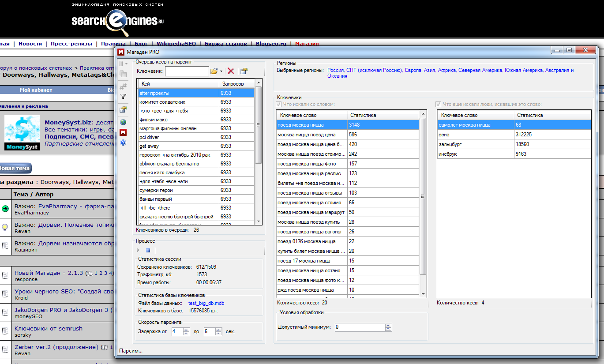Open the globe regions icon in sidebar
604x364 pixels.
[x=123, y=122]
